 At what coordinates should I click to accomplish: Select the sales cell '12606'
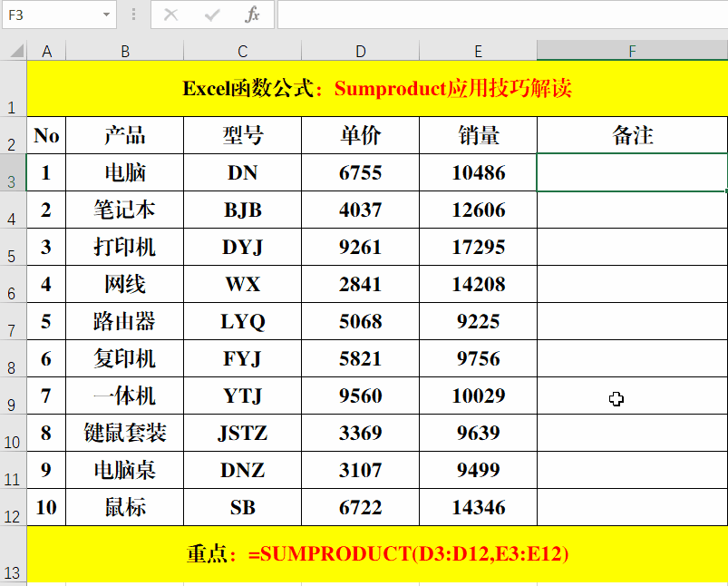(x=478, y=210)
